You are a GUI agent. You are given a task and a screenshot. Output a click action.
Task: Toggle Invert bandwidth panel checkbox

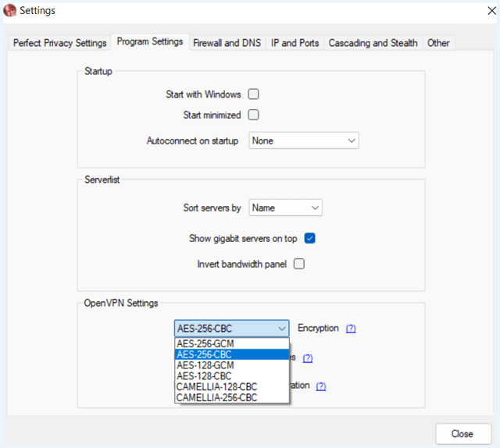pos(299,264)
